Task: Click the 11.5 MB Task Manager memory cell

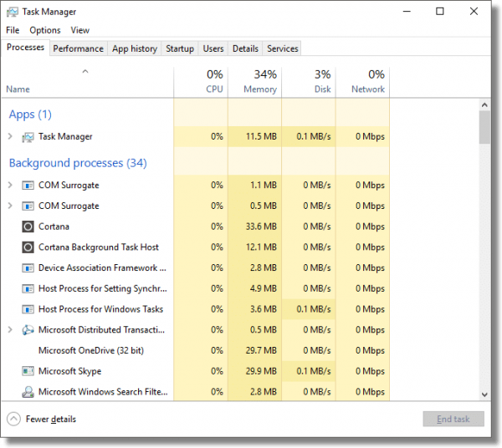Action: coord(255,136)
